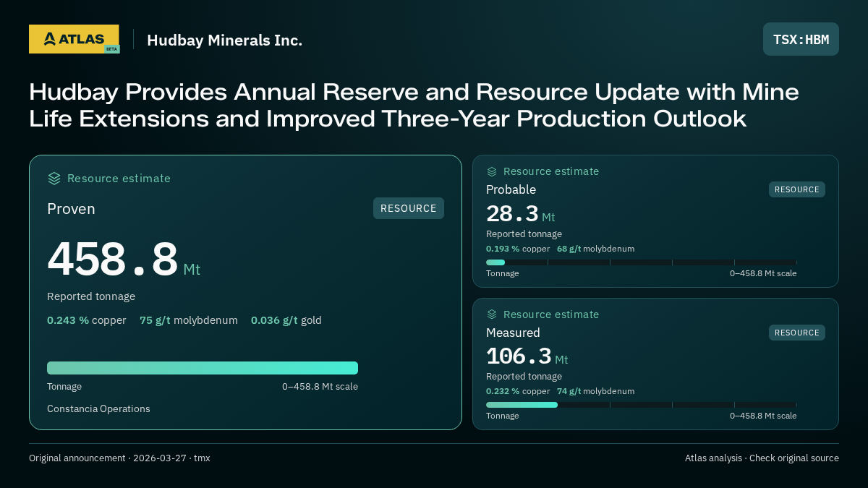
Task: Click the Tonnage label in Probable card
Action: coord(503,273)
